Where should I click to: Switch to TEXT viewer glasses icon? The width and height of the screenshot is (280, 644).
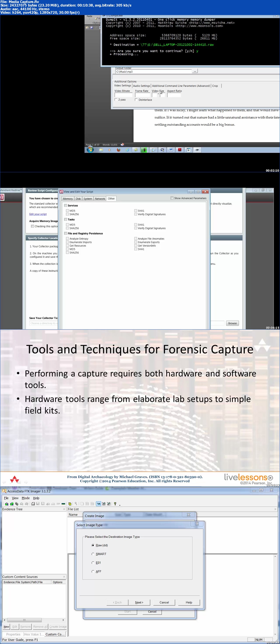click(104, 504)
